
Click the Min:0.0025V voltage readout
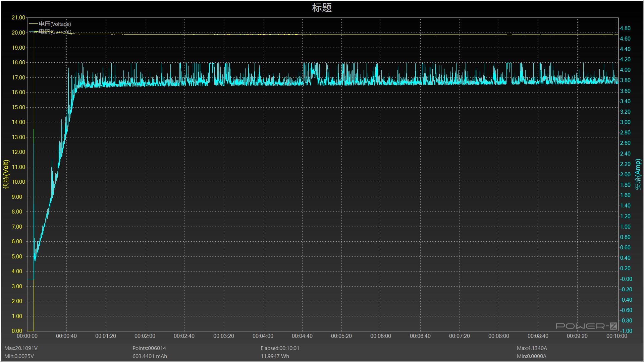tap(19, 356)
